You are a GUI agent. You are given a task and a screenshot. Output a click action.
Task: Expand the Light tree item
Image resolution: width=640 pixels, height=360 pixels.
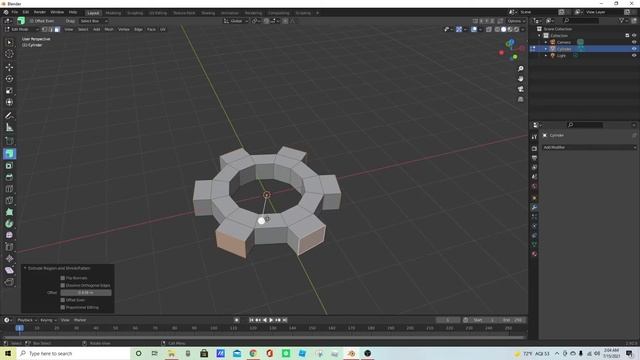(546, 56)
